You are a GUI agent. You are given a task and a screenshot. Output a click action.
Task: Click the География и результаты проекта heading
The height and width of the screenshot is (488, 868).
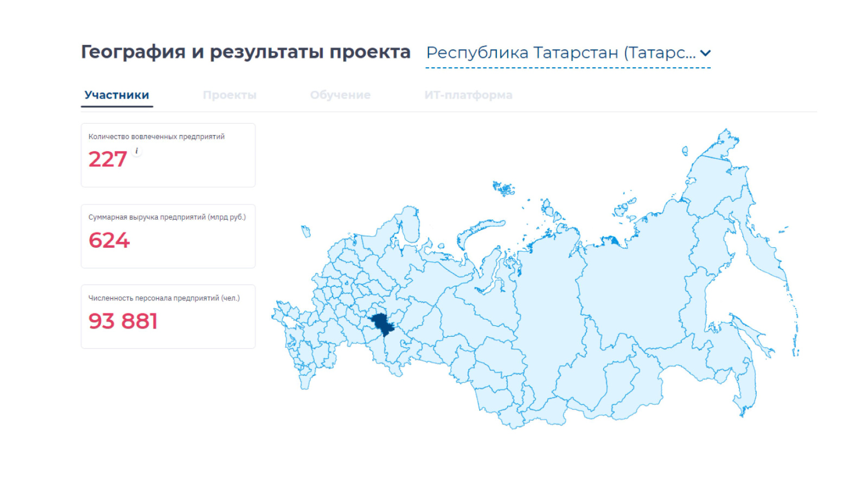tap(246, 52)
